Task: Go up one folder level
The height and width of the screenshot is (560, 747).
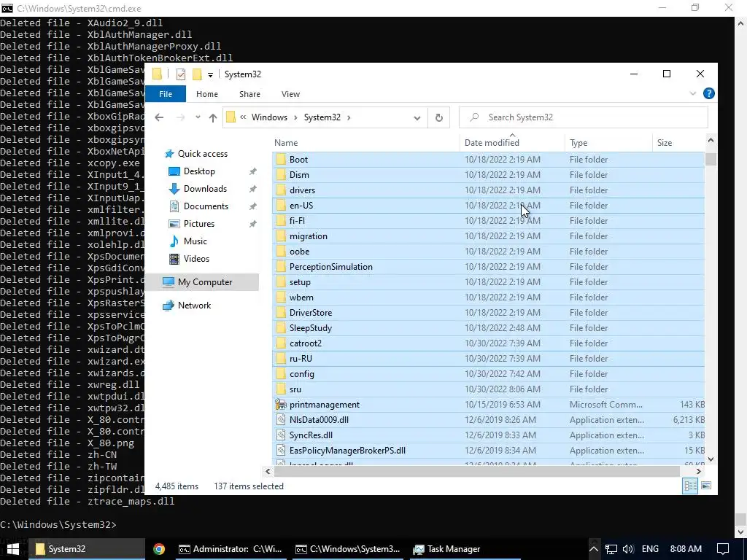Action: point(213,117)
